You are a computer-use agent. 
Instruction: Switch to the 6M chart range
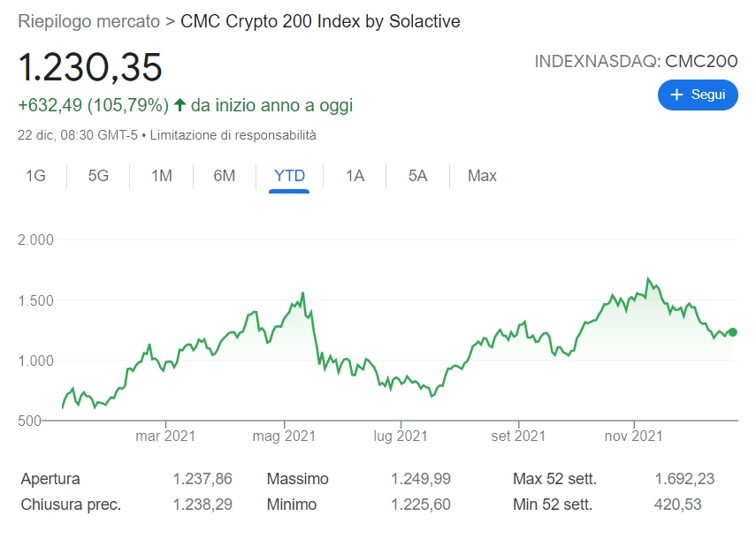(225, 176)
